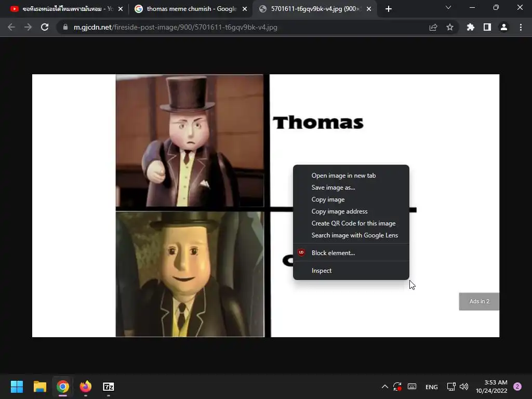Select Copy image address

351,211
